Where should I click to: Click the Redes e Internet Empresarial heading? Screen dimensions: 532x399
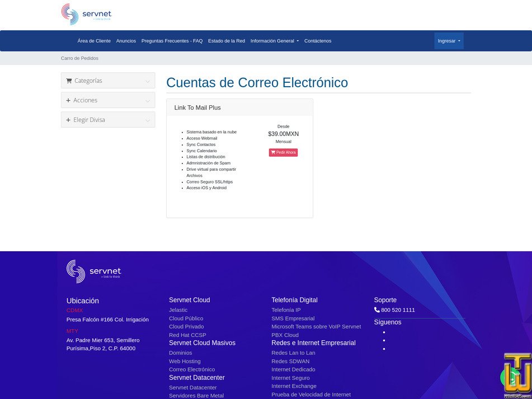(313, 343)
